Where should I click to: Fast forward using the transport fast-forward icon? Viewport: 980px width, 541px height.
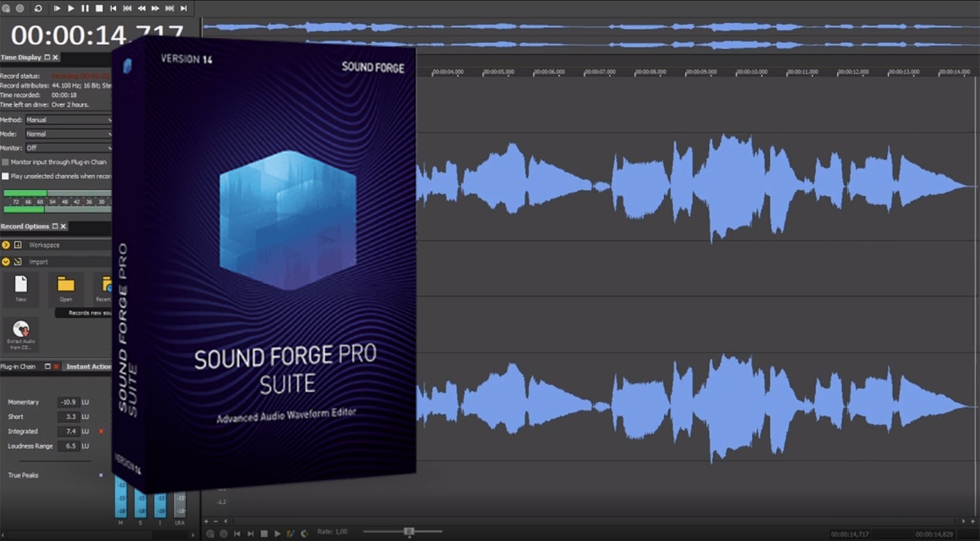tap(155, 8)
